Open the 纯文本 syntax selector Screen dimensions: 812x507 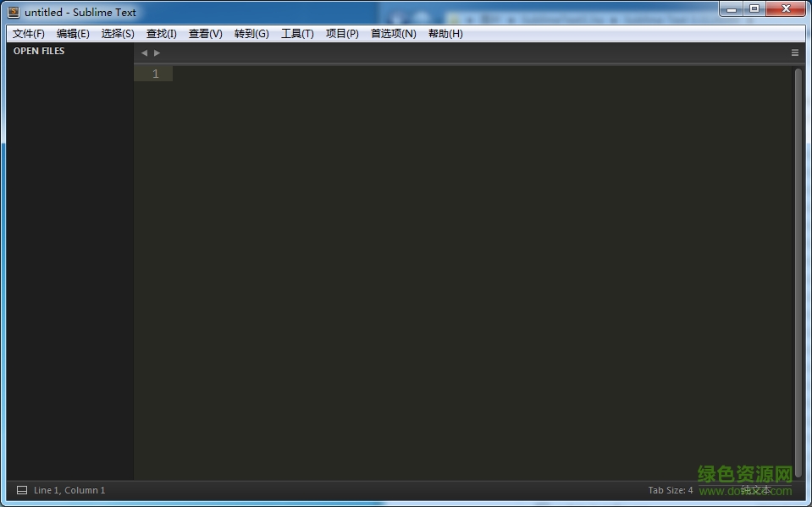point(756,489)
